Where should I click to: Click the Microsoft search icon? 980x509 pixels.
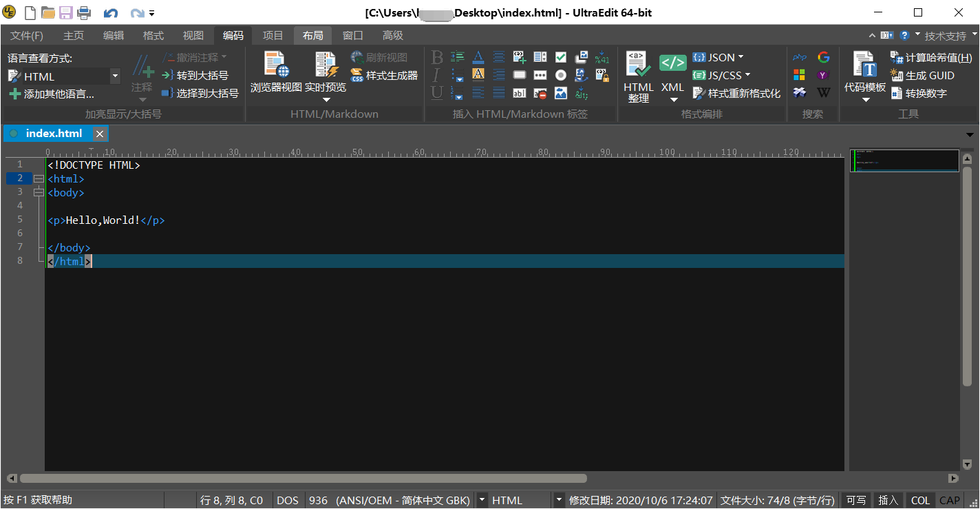(x=799, y=74)
